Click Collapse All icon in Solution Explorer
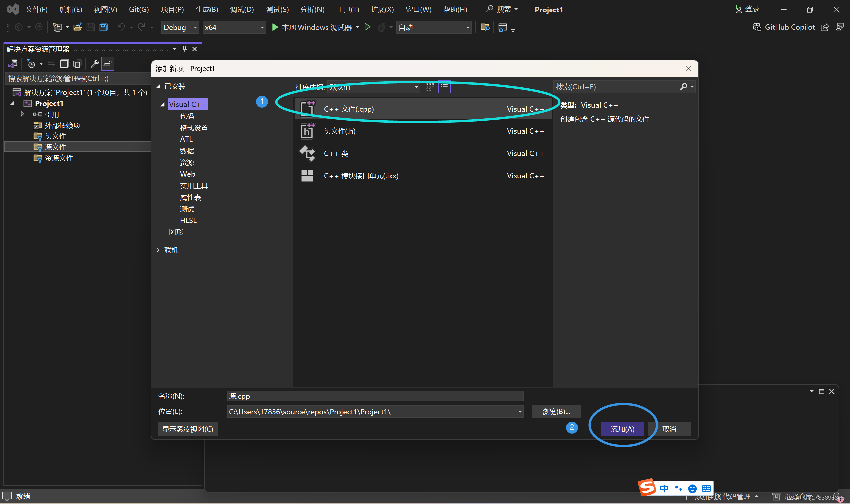This screenshot has width=850, height=504. [64, 63]
